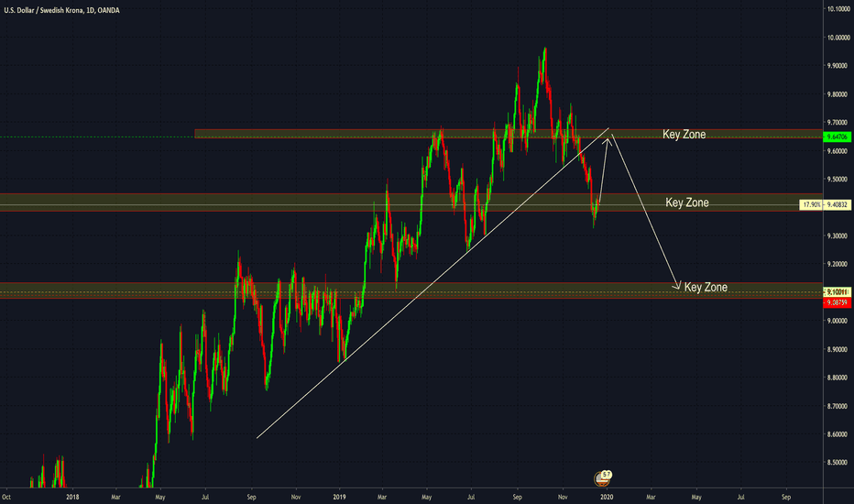The width and height of the screenshot is (854, 504).
Task: Select the red 9.08759 price tag
Action: point(838,301)
